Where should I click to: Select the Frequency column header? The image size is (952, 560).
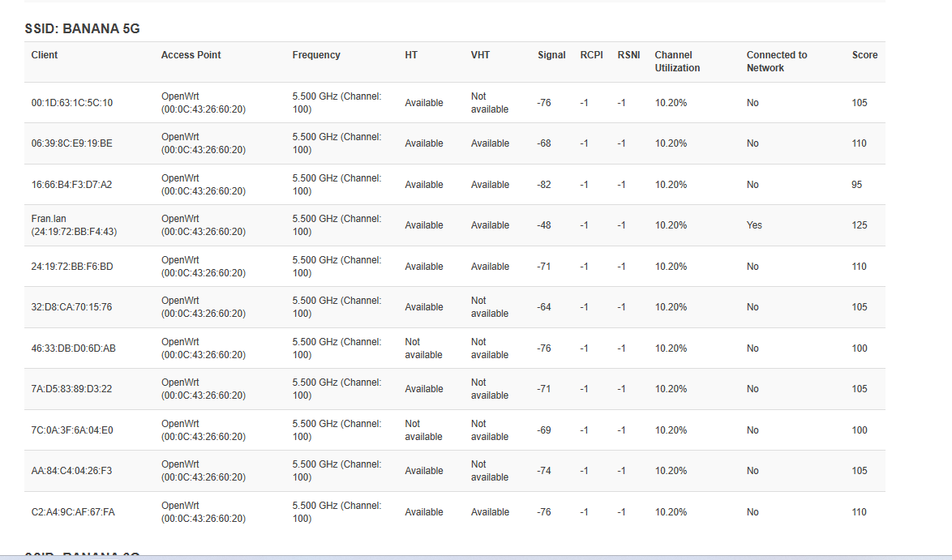316,55
